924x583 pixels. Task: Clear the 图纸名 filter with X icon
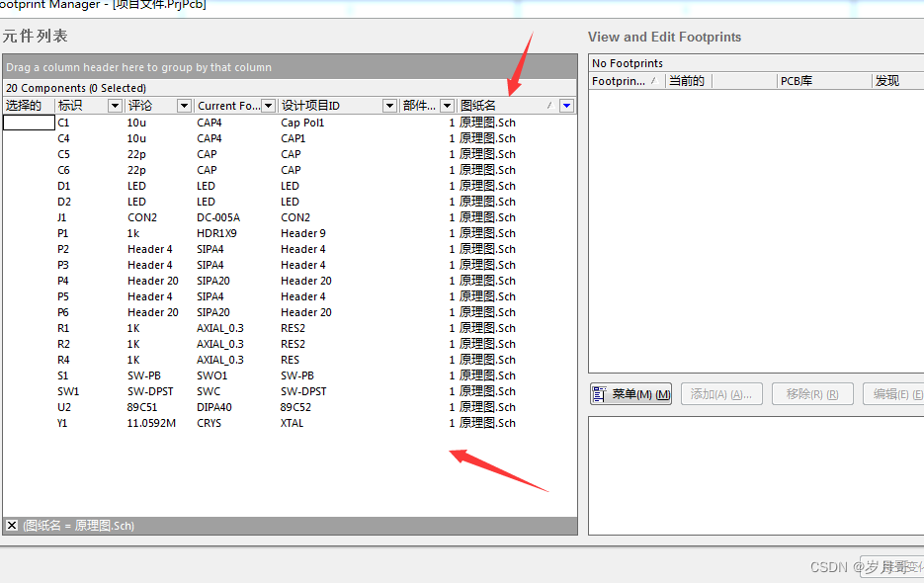(12, 526)
